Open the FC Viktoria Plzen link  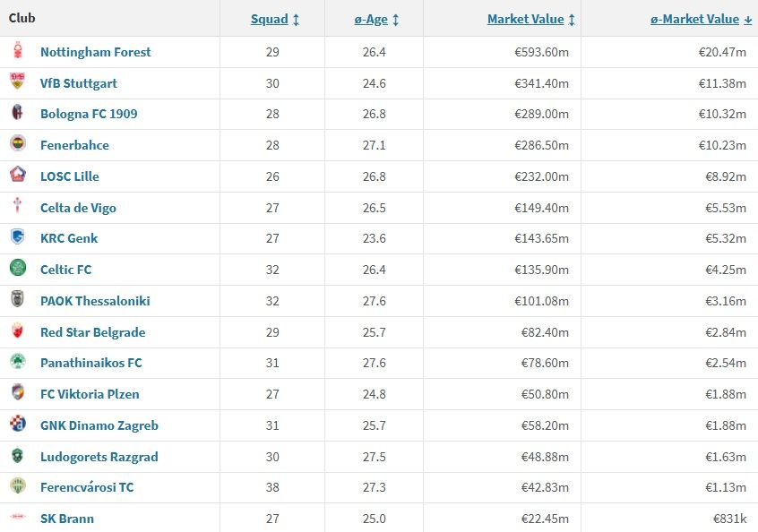(90, 394)
